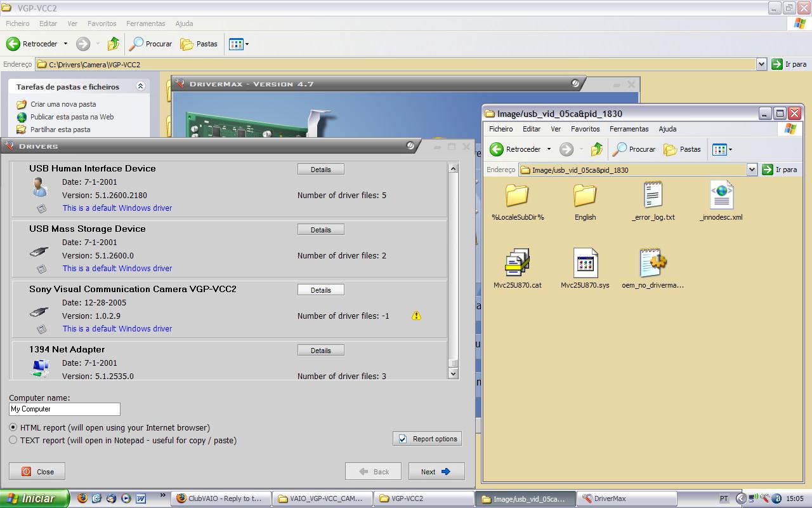812x508 pixels.
Task: Switch to the VAIO_VGP-VCC_CAM taskbar button
Action: click(322, 498)
